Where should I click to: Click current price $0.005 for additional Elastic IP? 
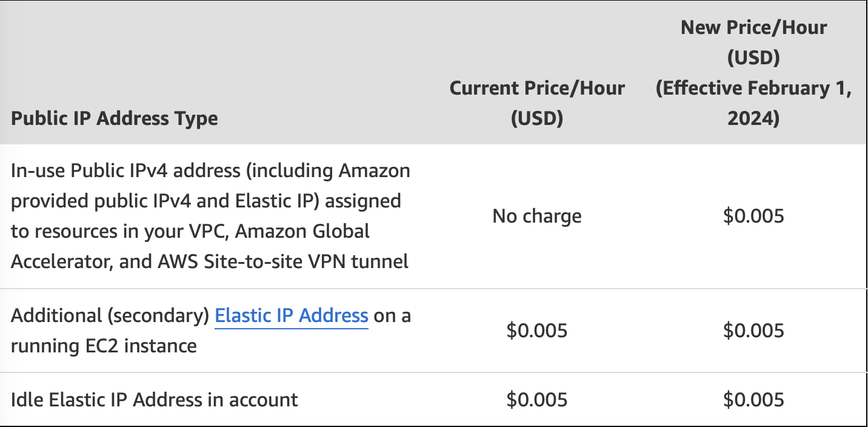(537, 331)
